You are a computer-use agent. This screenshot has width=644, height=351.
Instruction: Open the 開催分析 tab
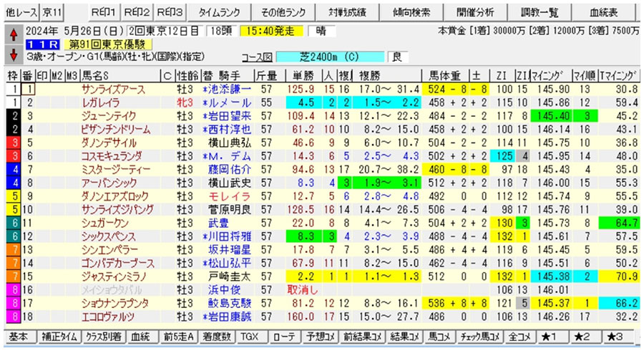click(x=476, y=12)
